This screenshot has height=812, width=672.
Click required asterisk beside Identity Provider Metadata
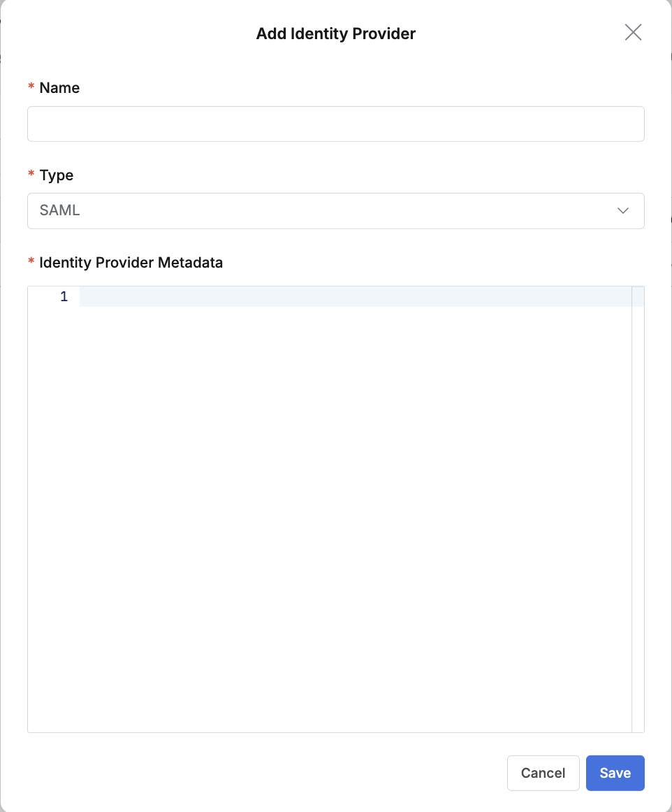(x=31, y=263)
